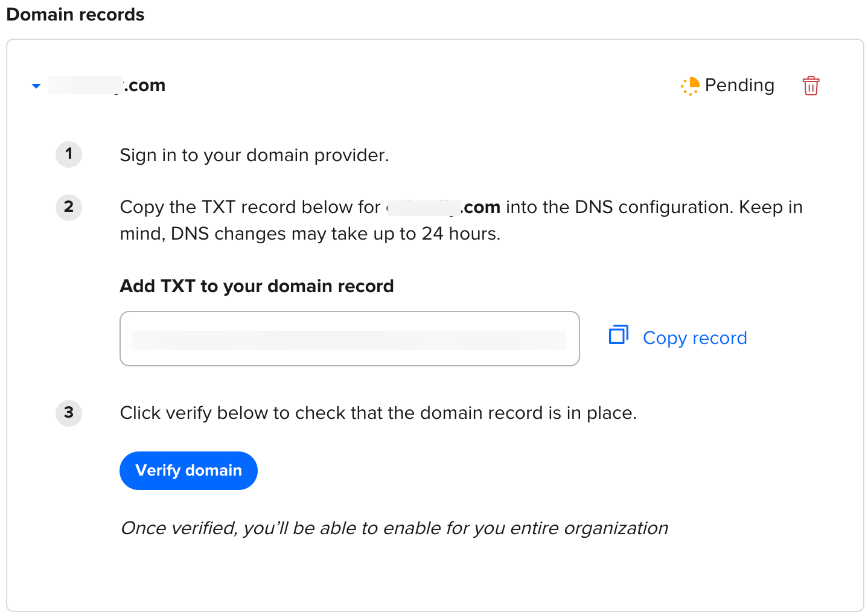This screenshot has height=612, width=868.
Task: Click the Pending status label
Action: click(739, 85)
